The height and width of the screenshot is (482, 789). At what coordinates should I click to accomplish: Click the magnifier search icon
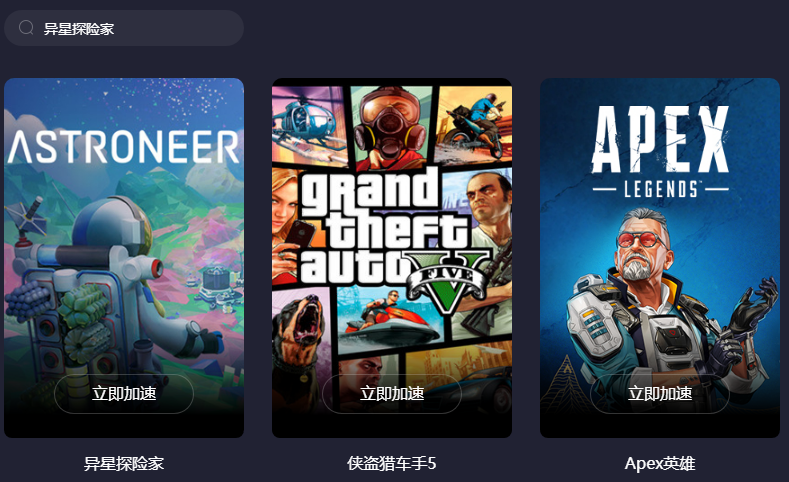(x=26, y=28)
